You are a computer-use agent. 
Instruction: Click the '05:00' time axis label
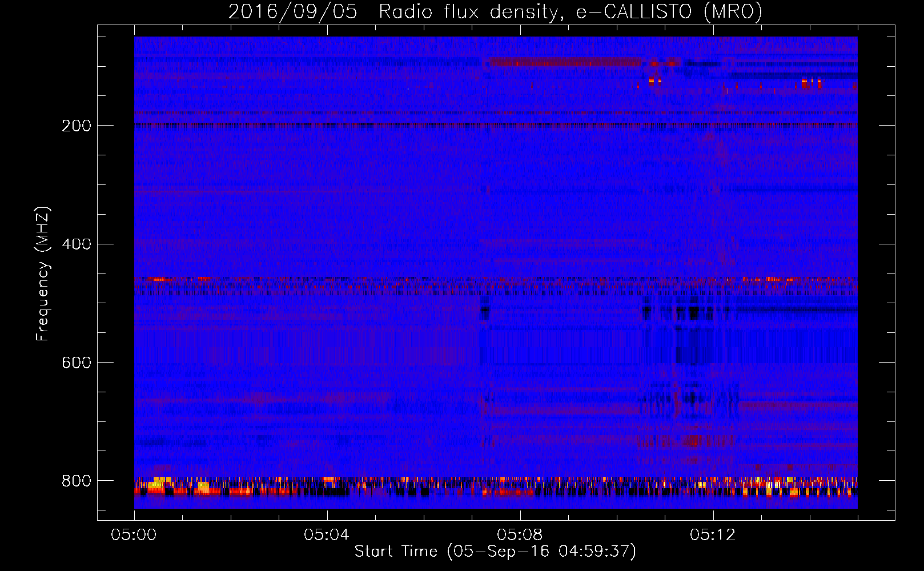click(x=134, y=535)
